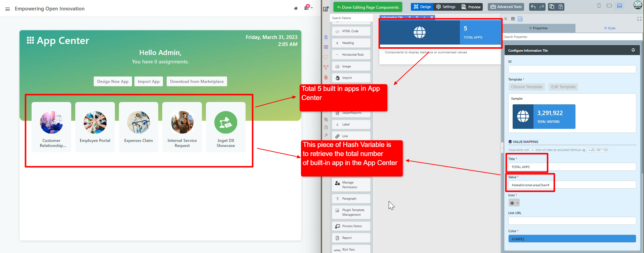Delete the Information Tile component

click(432, 17)
